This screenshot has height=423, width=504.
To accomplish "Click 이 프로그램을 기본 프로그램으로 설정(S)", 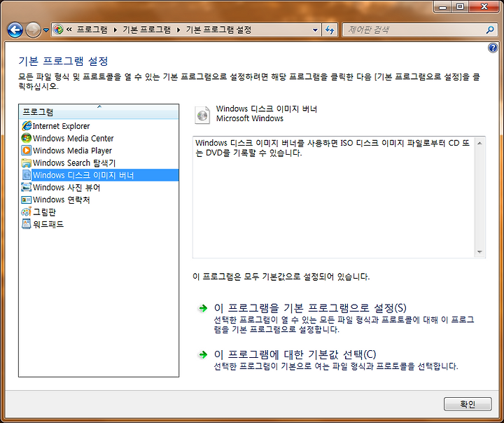I will click(x=310, y=308).
